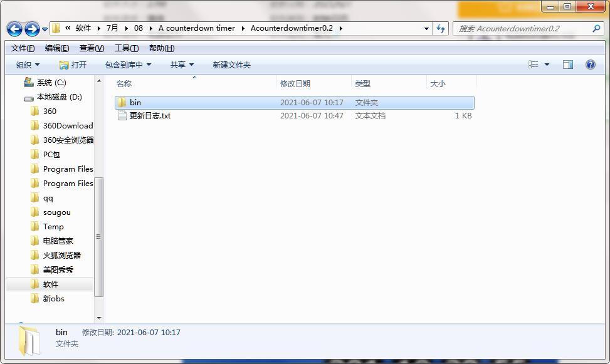Select 系统 (C:) drive in navigation pane
This screenshot has width=610, height=364.
click(45, 83)
